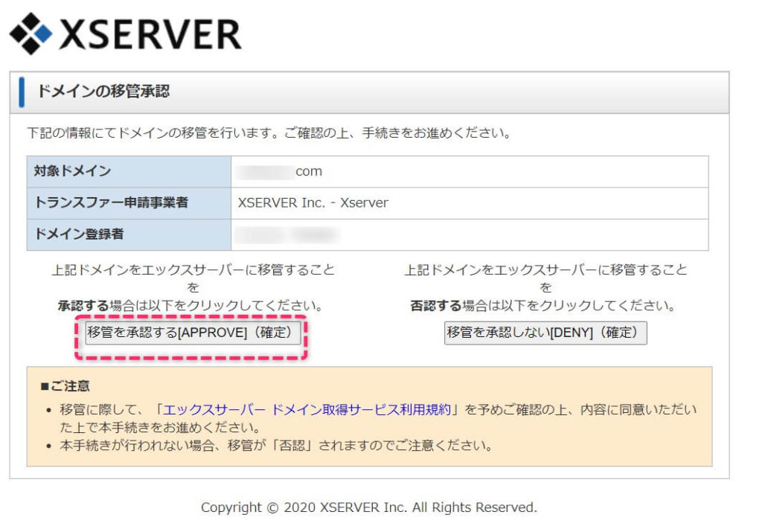Select the ドメインの移管承認 heading

click(103, 92)
